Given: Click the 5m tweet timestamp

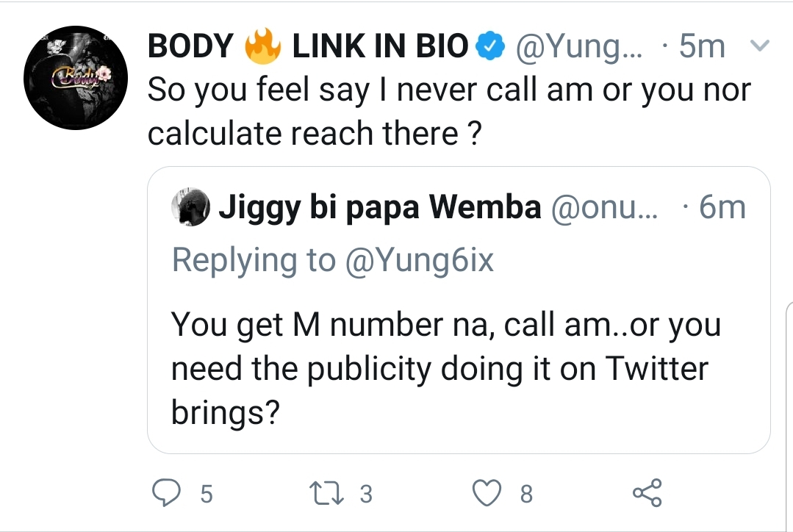Looking at the screenshot, I should coord(702,48).
